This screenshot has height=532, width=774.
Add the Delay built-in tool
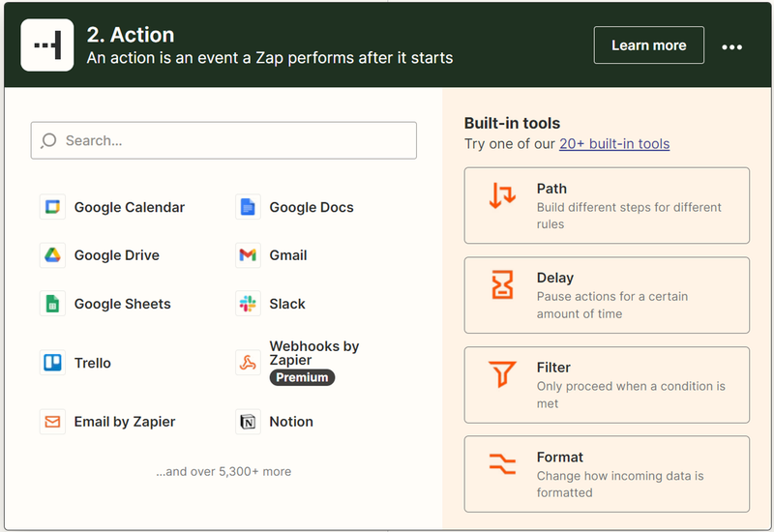tap(607, 295)
